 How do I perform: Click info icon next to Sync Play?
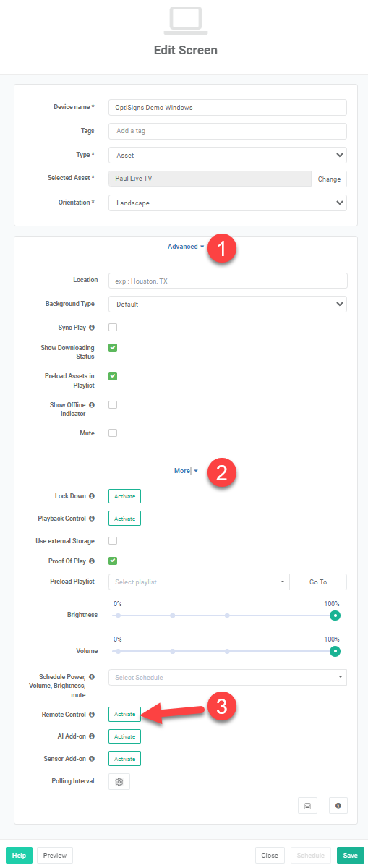tap(92, 328)
